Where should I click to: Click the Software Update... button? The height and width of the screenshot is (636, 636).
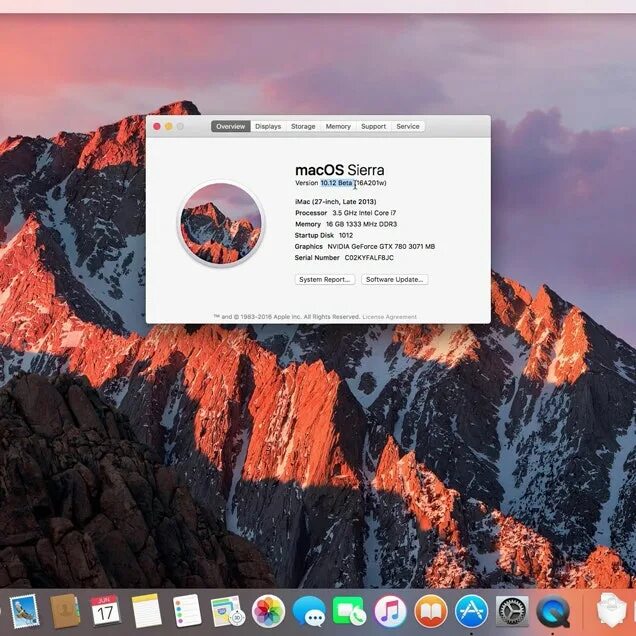(x=394, y=279)
